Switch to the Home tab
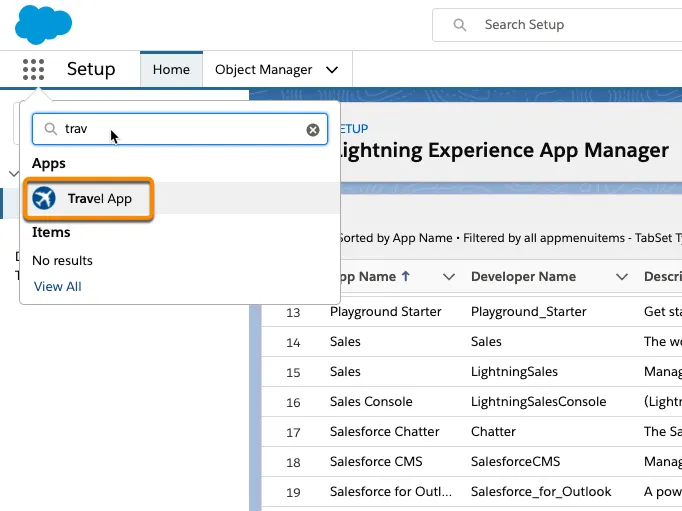The height and width of the screenshot is (511, 682). 171,70
